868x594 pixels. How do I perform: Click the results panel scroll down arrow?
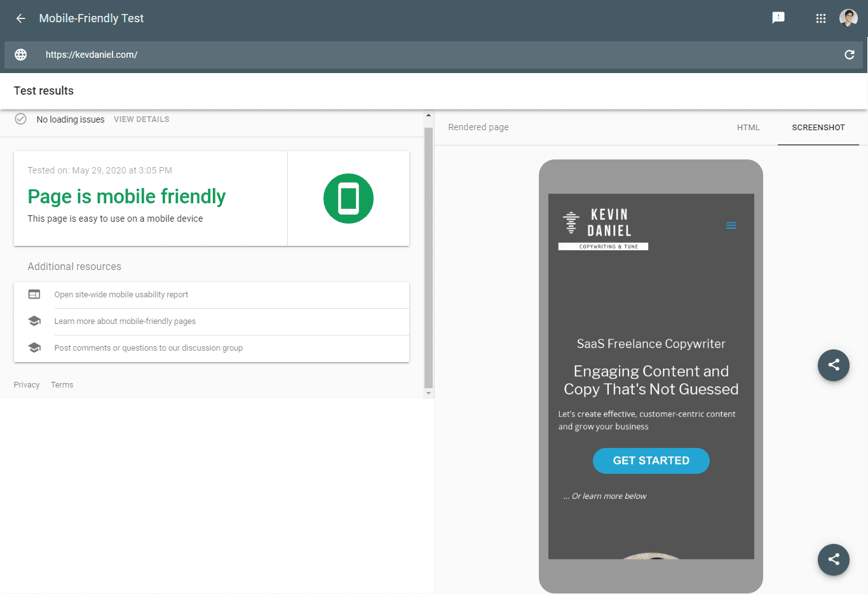click(428, 393)
